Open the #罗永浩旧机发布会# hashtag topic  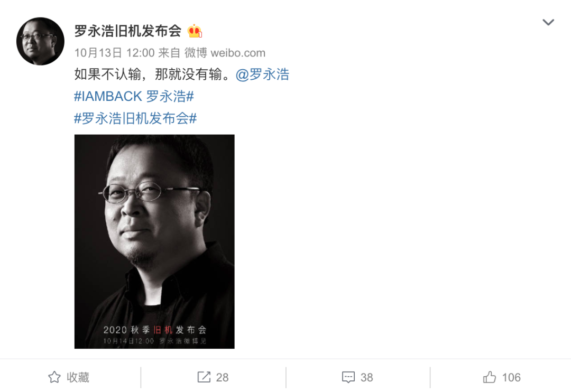pos(135,118)
